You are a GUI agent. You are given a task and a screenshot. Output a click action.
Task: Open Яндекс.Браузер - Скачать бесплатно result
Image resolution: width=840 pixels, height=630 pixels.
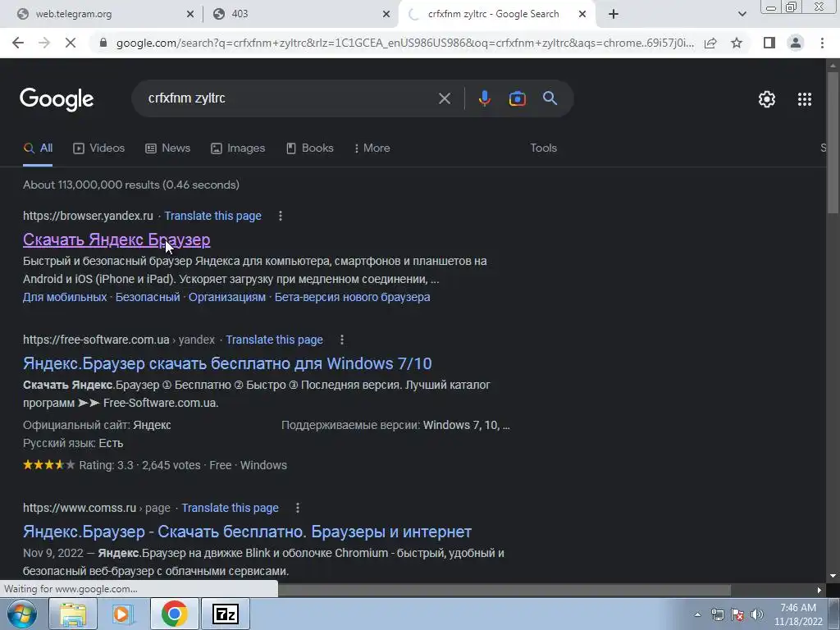coord(247,532)
